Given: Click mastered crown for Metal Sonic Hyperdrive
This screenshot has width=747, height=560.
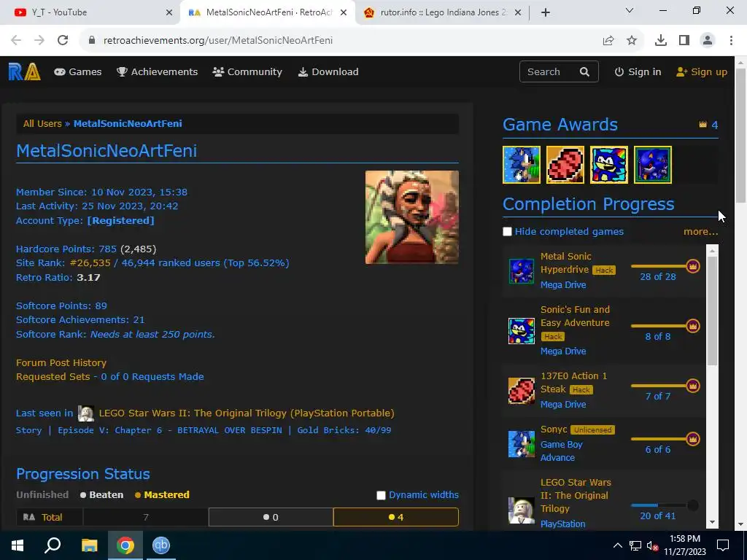Looking at the screenshot, I should [x=693, y=266].
